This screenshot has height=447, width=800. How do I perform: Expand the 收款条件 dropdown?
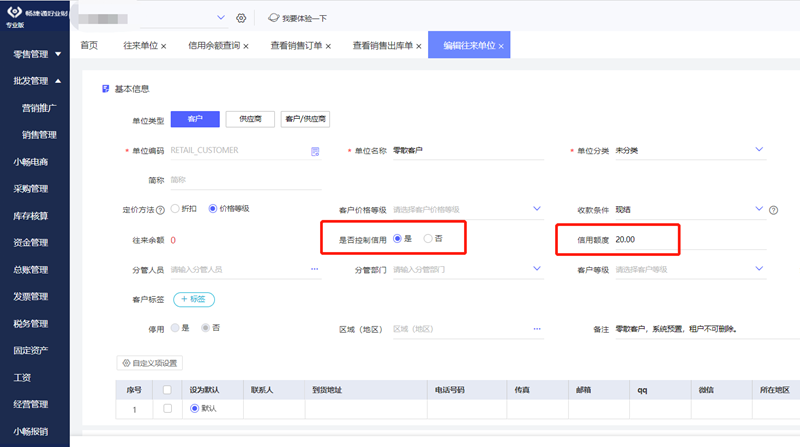point(759,209)
